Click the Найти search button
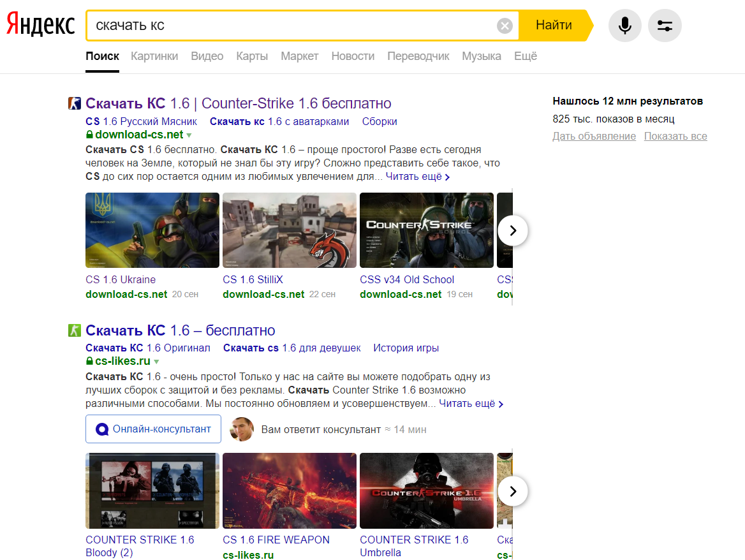Viewport: 745px width, 560px height. 555,25
